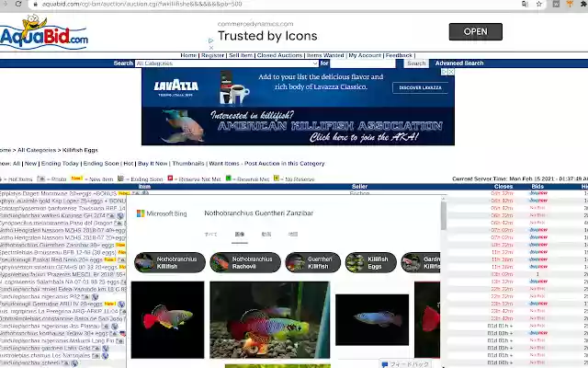This screenshot has width=588, height=368.
Task: Click the Search button
Action: click(416, 63)
